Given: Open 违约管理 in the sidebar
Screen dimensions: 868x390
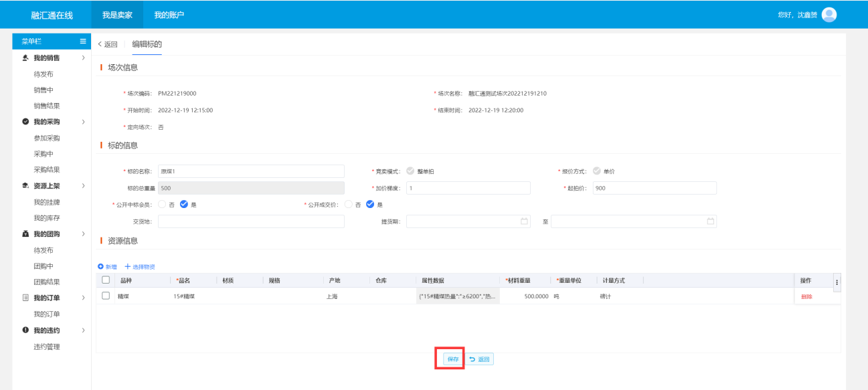Looking at the screenshot, I should [x=47, y=347].
